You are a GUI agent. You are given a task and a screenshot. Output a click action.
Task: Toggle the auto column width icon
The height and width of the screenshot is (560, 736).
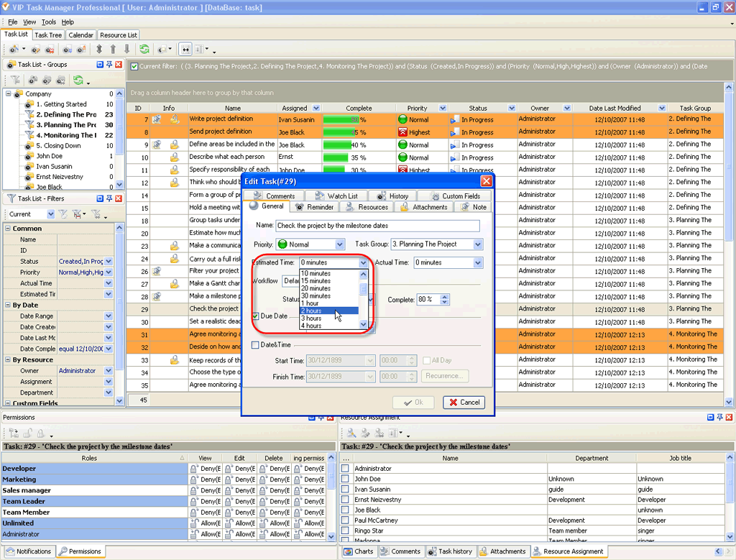tap(186, 50)
